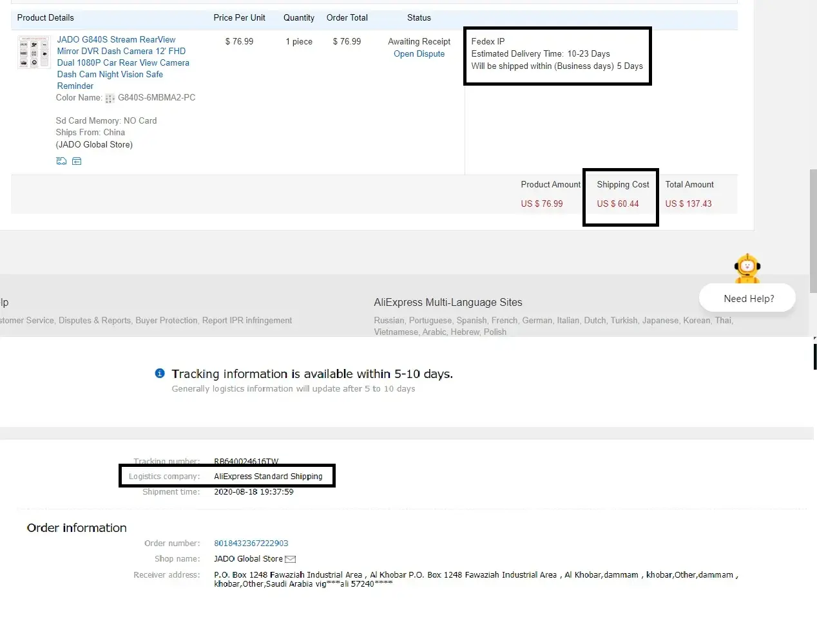Click the AliExpress Multi-Language Sites heading

[448, 302]
